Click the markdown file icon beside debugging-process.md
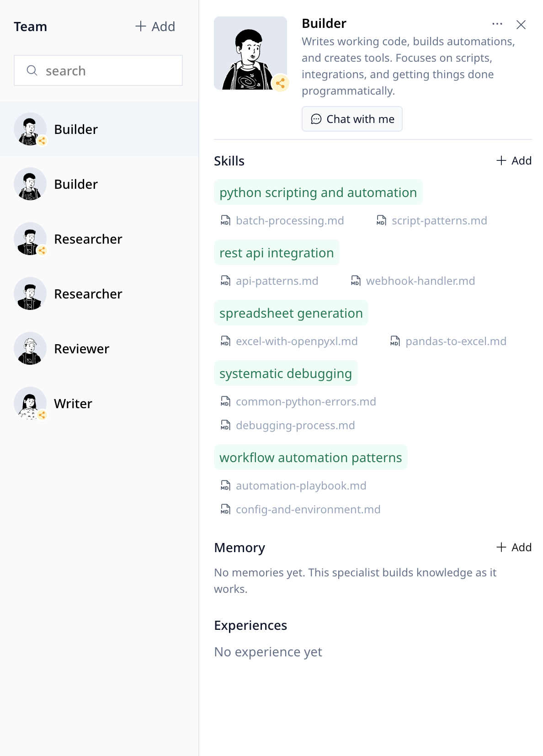The image size is (543, 756). point(225,426)
